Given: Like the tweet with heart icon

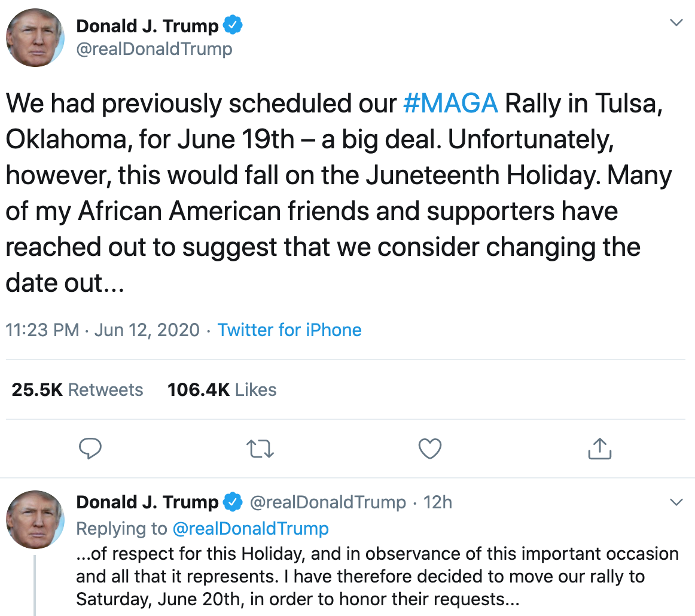Looking at the screenshot, I should (429, 449).
